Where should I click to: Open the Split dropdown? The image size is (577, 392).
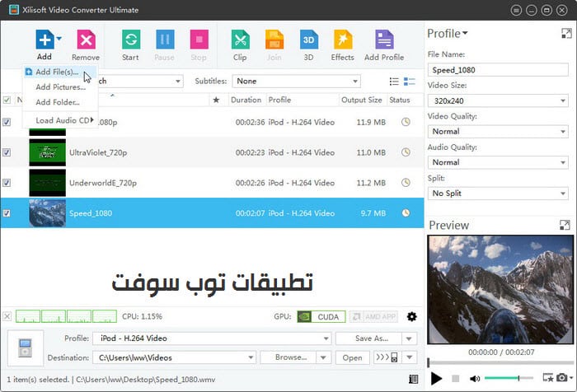498,194
